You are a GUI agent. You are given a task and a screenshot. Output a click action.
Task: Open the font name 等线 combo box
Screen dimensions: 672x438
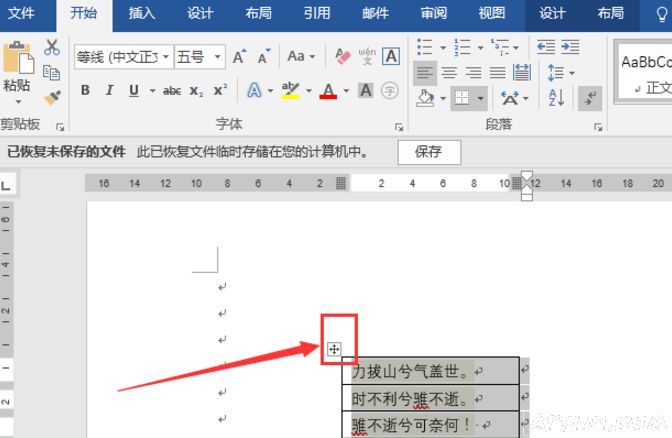click(124, 57)
